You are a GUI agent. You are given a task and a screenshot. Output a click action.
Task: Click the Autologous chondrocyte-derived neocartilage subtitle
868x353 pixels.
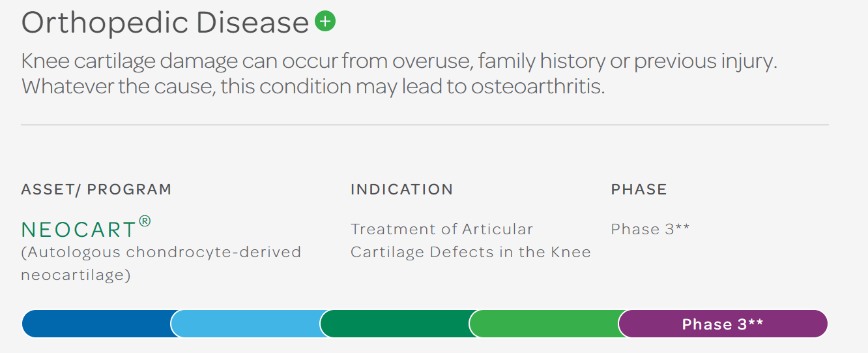pos(161,252)
